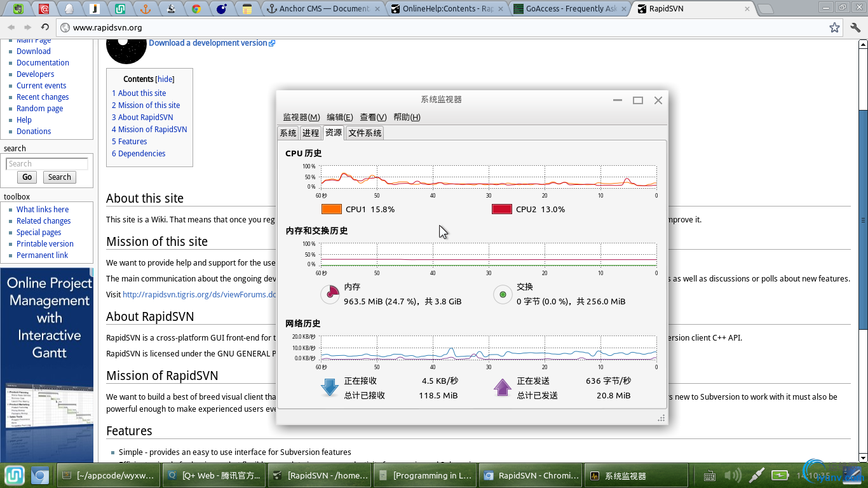Click the system monitor window resize grip

[661, 418]
